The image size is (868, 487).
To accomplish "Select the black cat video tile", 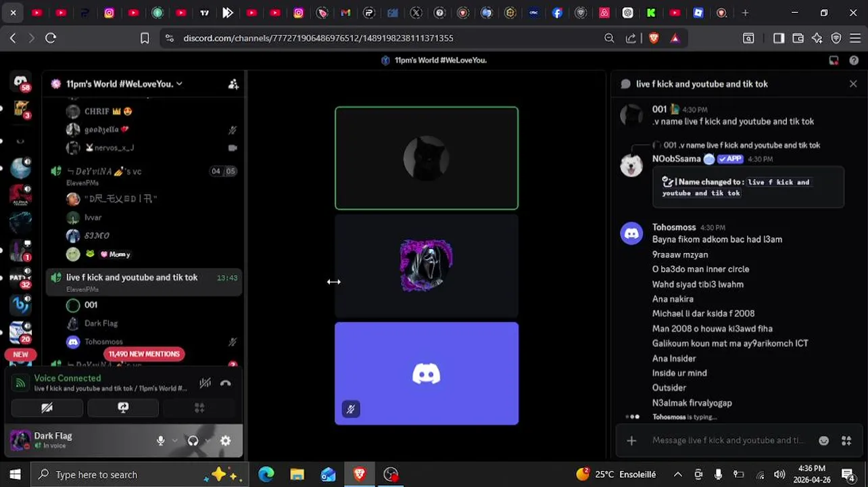I will (x=427, y=158).
